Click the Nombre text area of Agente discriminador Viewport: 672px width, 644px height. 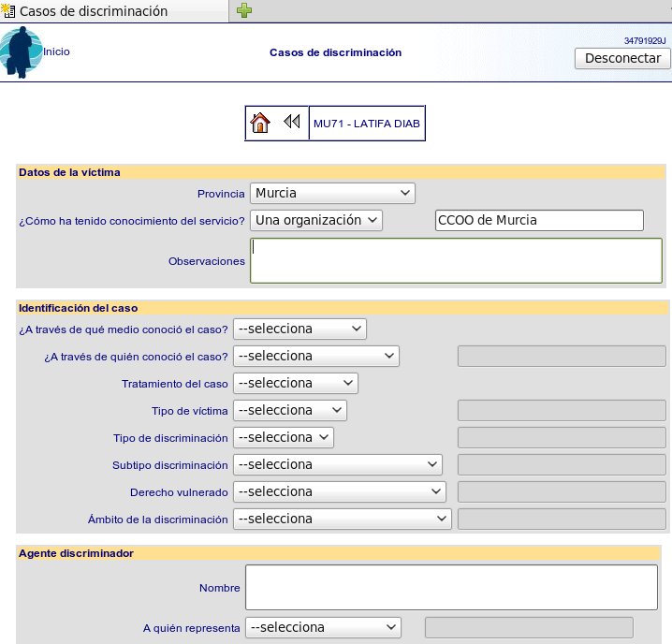pyautogui.click(x=451, y=587)
